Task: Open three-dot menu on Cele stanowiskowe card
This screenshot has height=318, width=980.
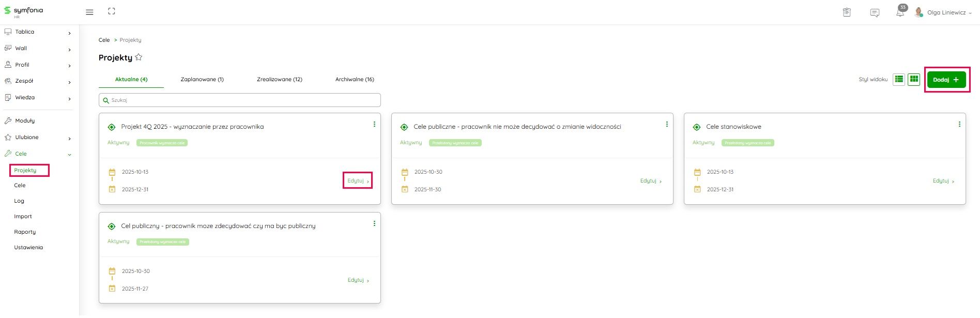Action: 959,124
